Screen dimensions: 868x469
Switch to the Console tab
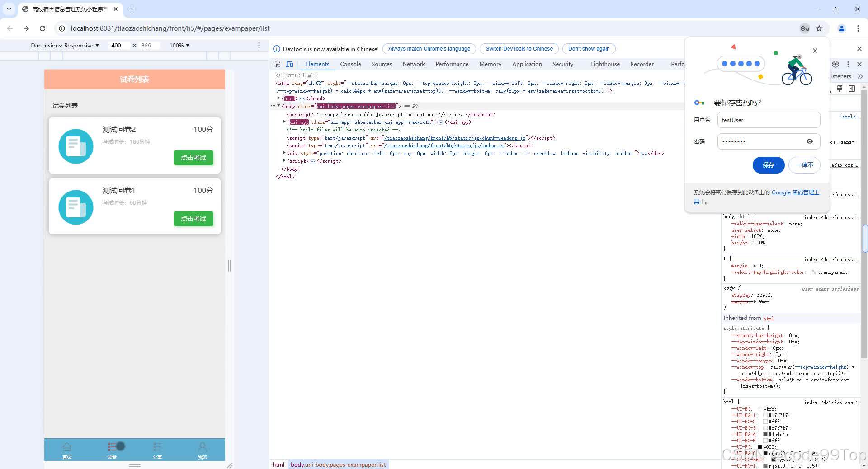click(350, 64)
